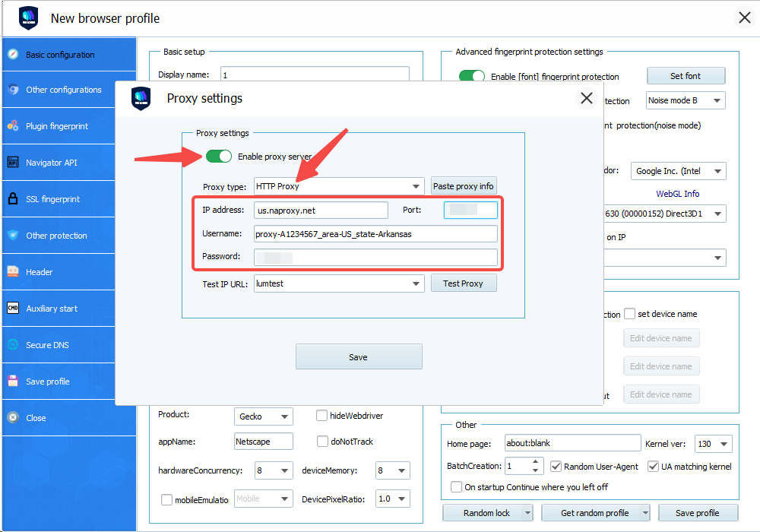The width and height of the screenshot is (760, 532).
Task: Click the proxy Username input field
Action: [375, 234]
